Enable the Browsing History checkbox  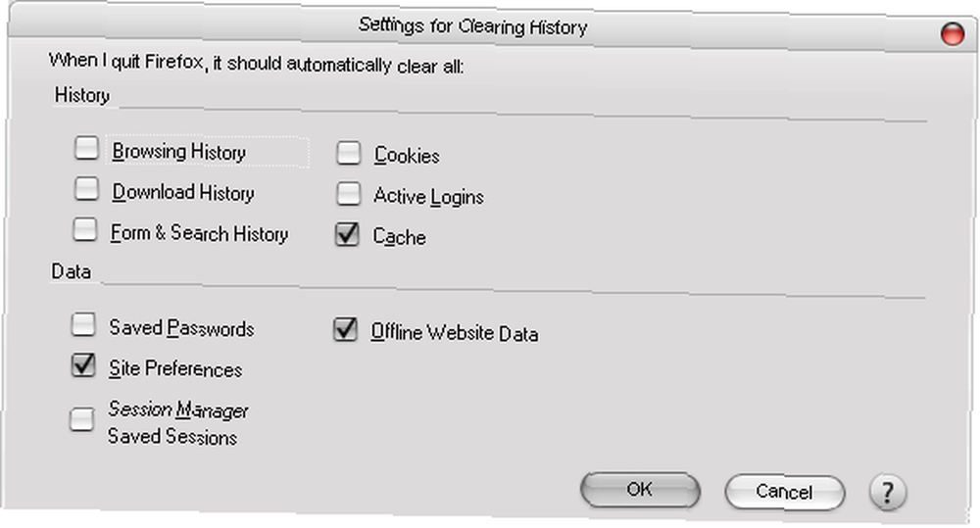[86, 149]
